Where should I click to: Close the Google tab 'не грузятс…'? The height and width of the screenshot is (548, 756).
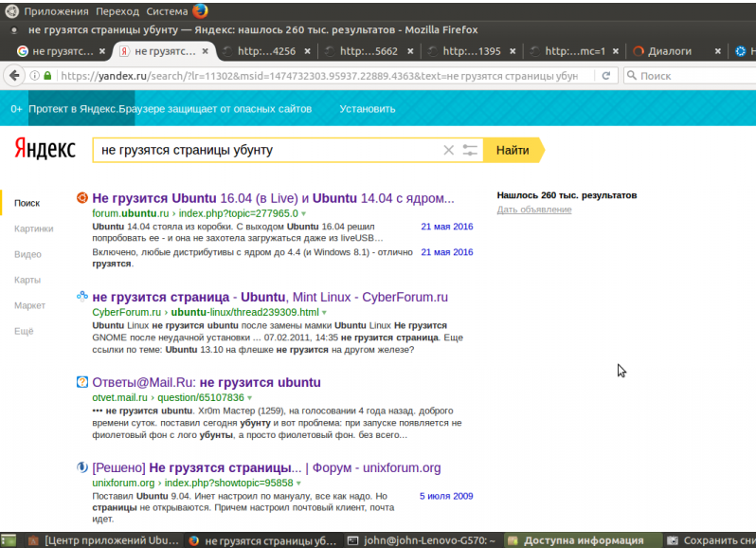point(101,50)
